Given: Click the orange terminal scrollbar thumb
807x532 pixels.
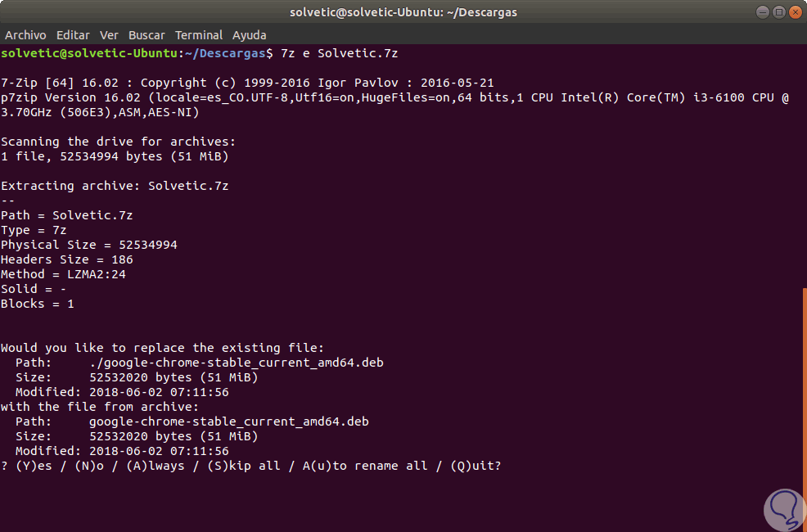Looking at the screenshot, I should point(804,409).
